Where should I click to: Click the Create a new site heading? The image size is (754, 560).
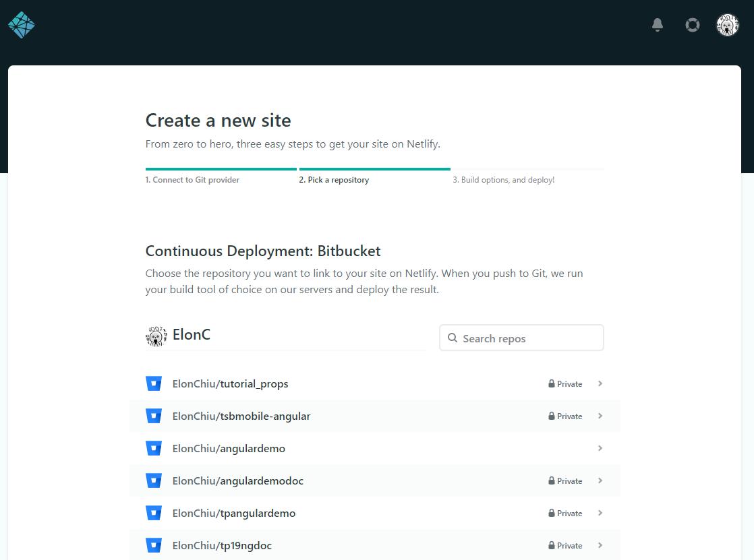coord(219,120)
